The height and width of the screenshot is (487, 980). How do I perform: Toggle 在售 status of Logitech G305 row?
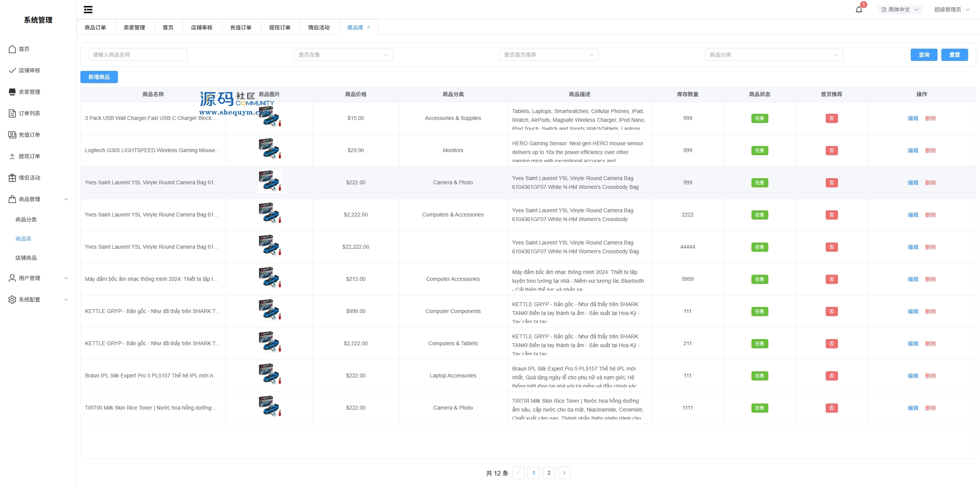(x=759, y=151)
